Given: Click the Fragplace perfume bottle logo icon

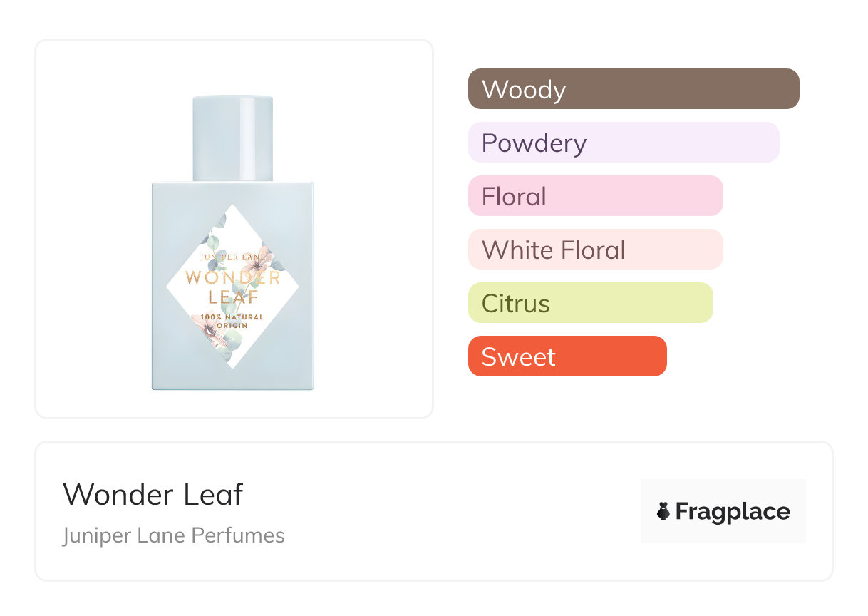Looking at the screenshot, I should [x=663, y=511].
